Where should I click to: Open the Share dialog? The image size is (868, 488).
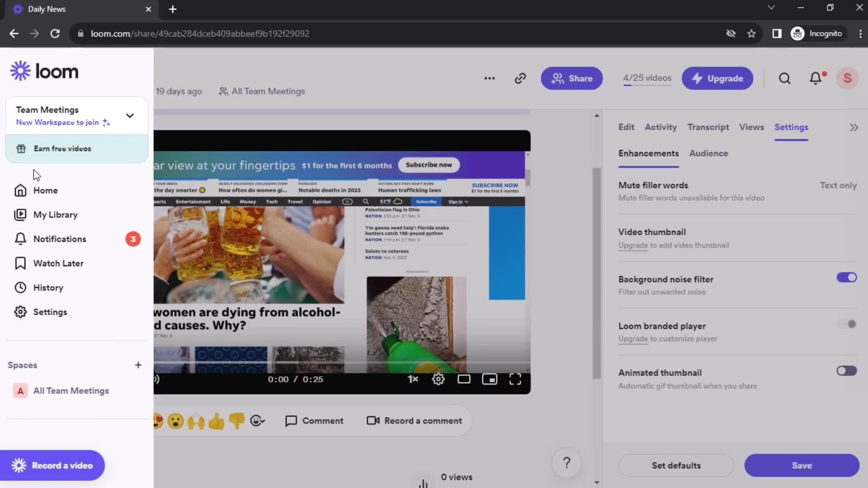[571, 78]
